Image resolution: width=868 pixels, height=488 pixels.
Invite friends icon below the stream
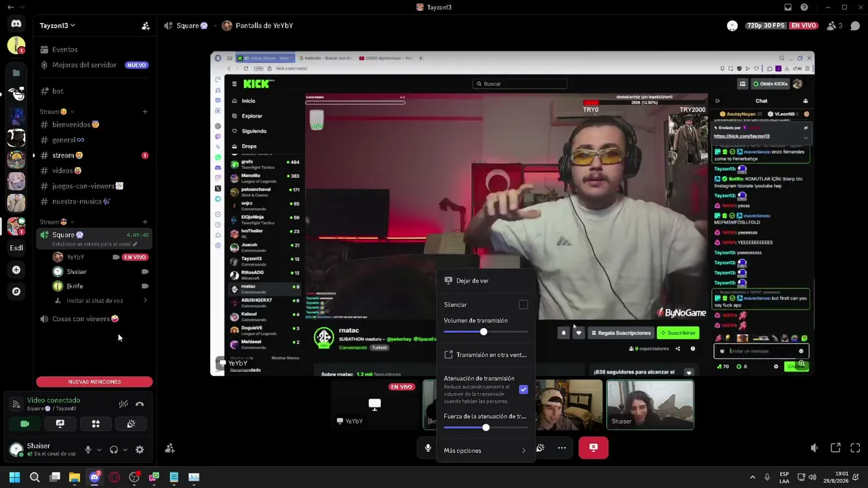pos(170,448)
